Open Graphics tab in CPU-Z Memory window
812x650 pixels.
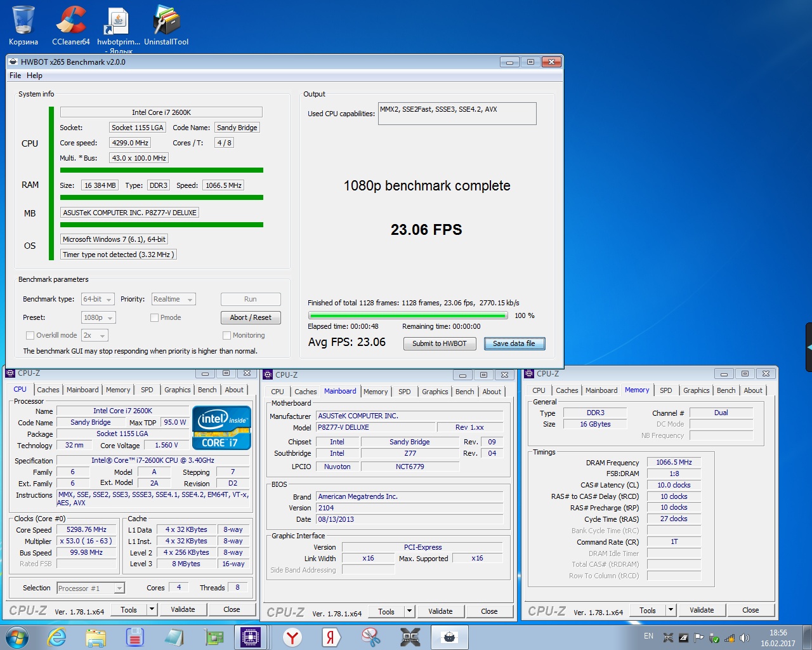point(697,390)
